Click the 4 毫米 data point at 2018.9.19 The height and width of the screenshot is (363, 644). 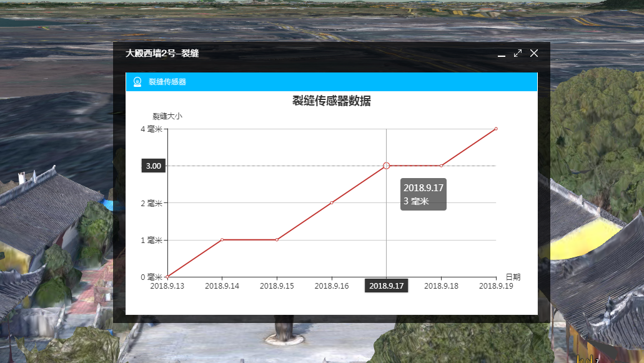point(496,129)
